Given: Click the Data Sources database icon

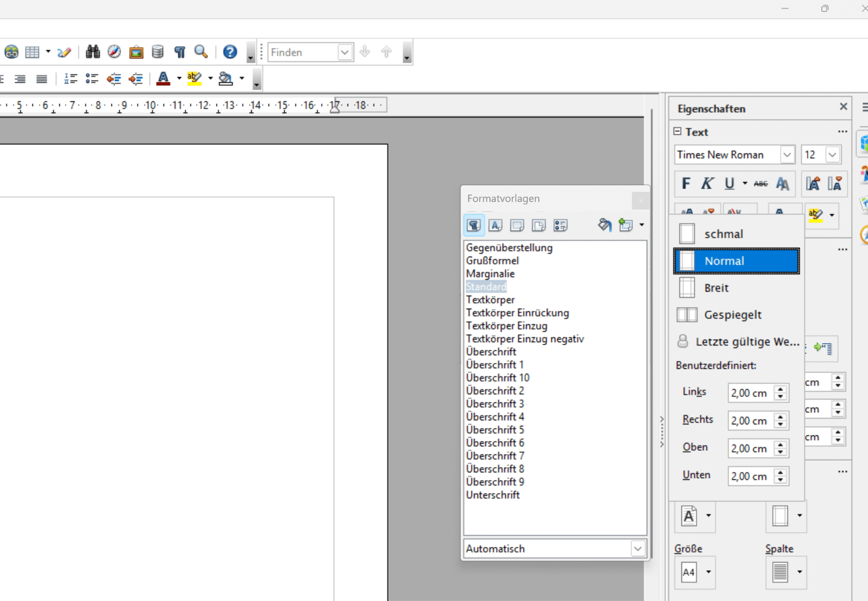Looking at the screenshot, I should pyautogui.click(x=158, y=52).
